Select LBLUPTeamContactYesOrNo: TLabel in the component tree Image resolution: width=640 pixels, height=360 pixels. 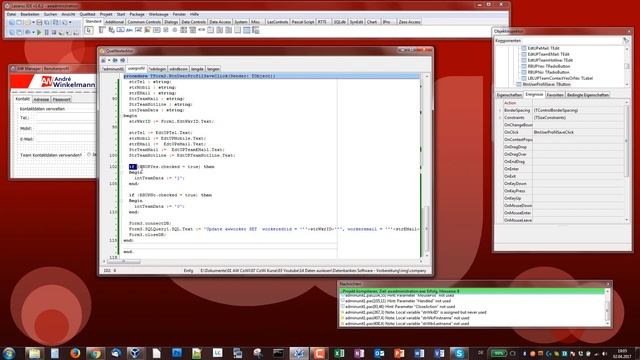[x=560, y=78]
